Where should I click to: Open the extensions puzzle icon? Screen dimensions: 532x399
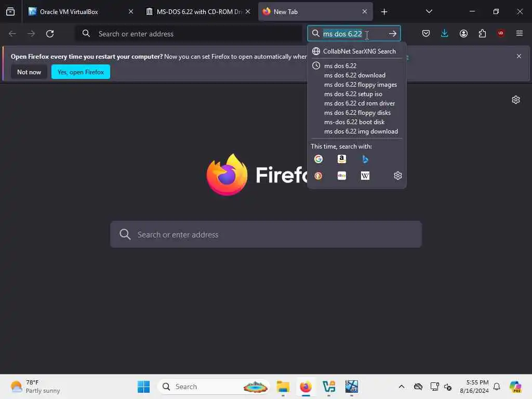[x=482, y=33]
